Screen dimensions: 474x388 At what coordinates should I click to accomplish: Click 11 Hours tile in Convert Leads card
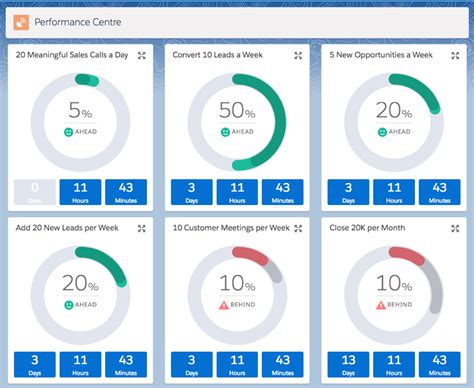(237, 192)
